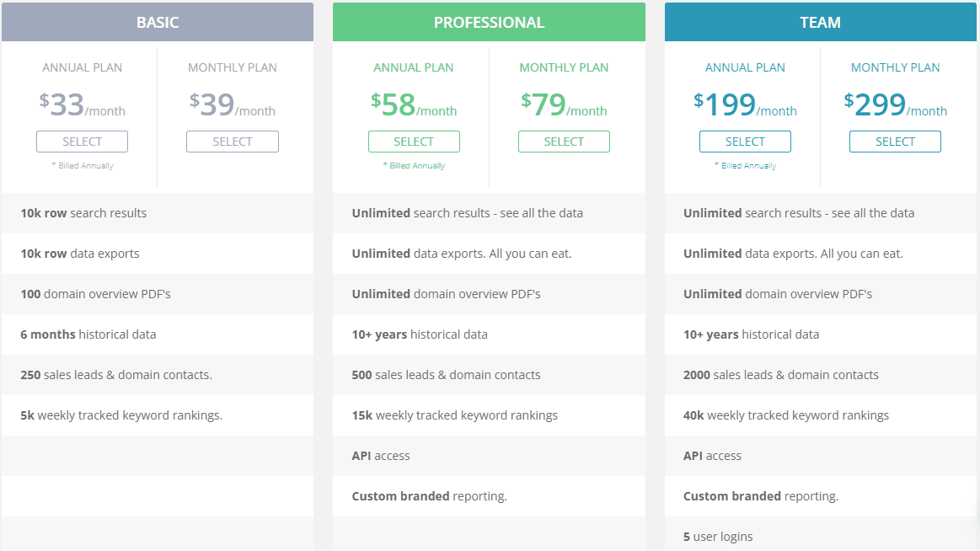Select the Professional monthly plan at $79

pyautogui.click(x=564, y=142)
